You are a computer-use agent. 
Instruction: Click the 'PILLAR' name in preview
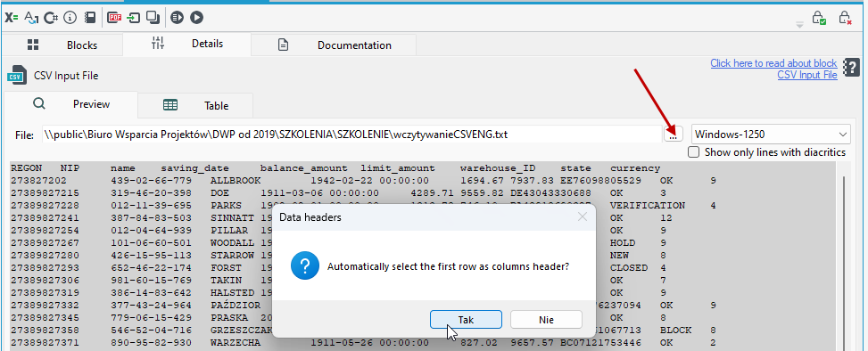pos(229,231)
